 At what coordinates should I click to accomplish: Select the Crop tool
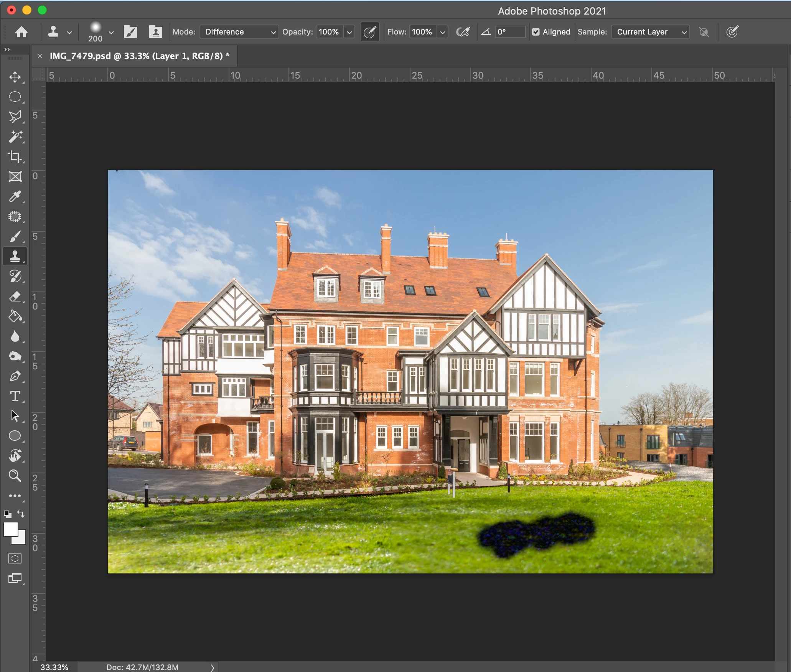click(15, 156)
